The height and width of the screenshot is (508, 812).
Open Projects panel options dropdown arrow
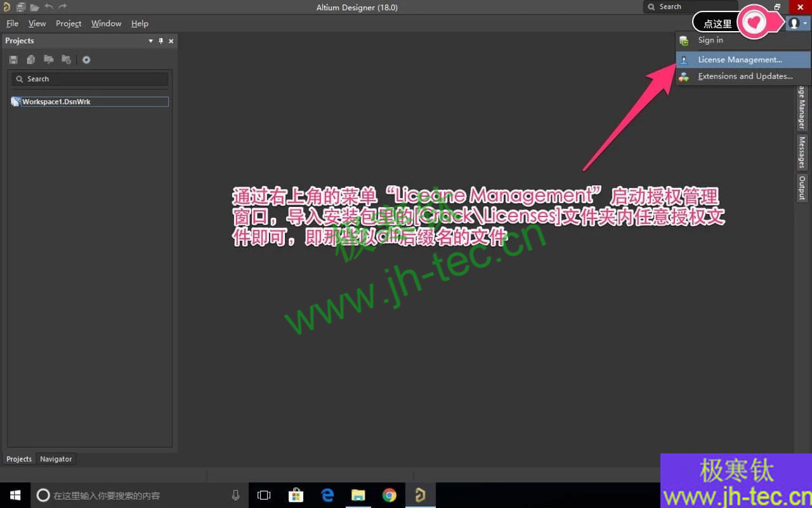tap(150, 41)
